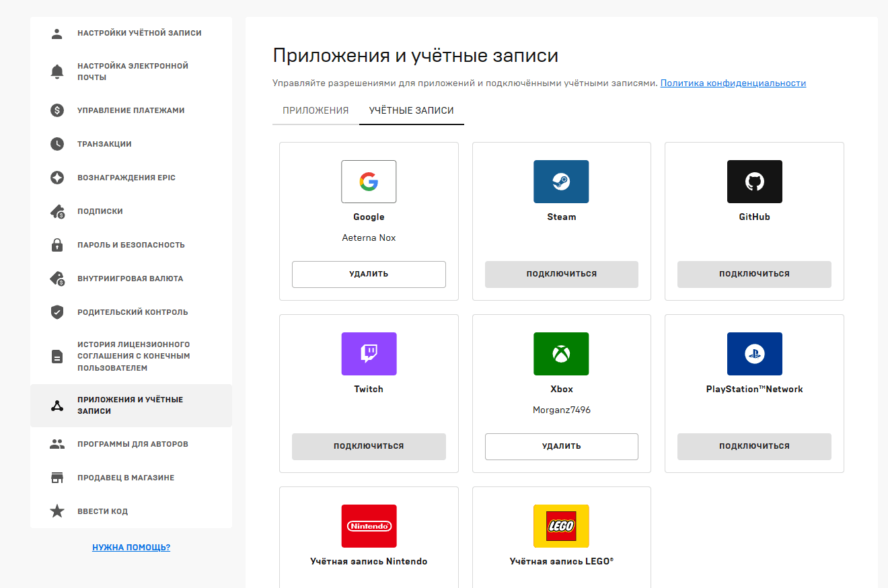Image resolution: width=888 pixels, height=588 pixels.
Task: Click the Steam logo tile
Action: [x=561, y=182]
